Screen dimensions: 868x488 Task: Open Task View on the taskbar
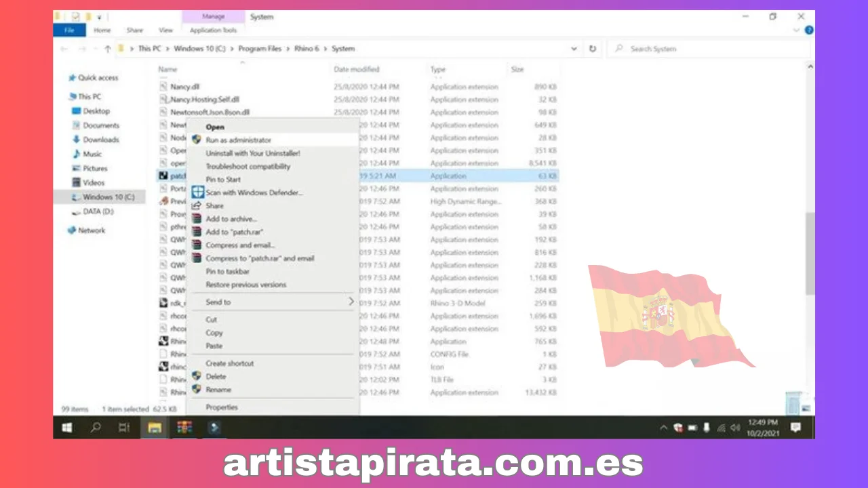click(124, 428)
